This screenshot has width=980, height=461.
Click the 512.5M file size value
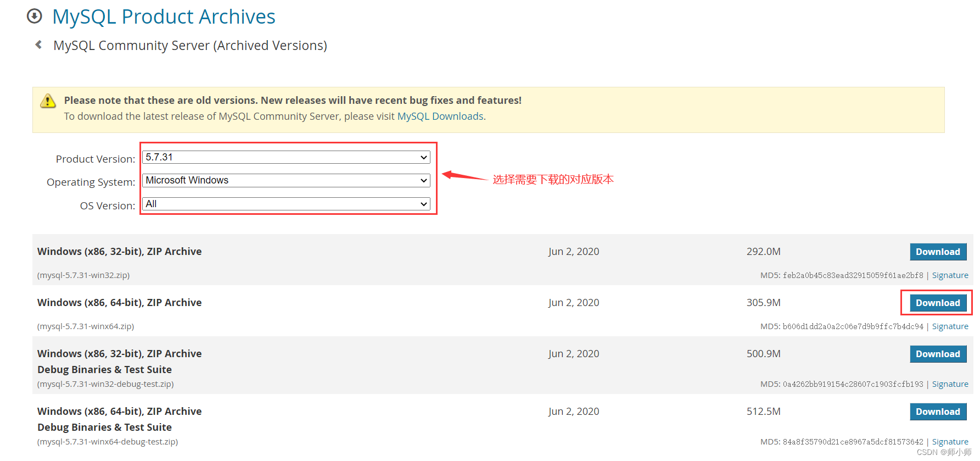click(x=763, y=412)
